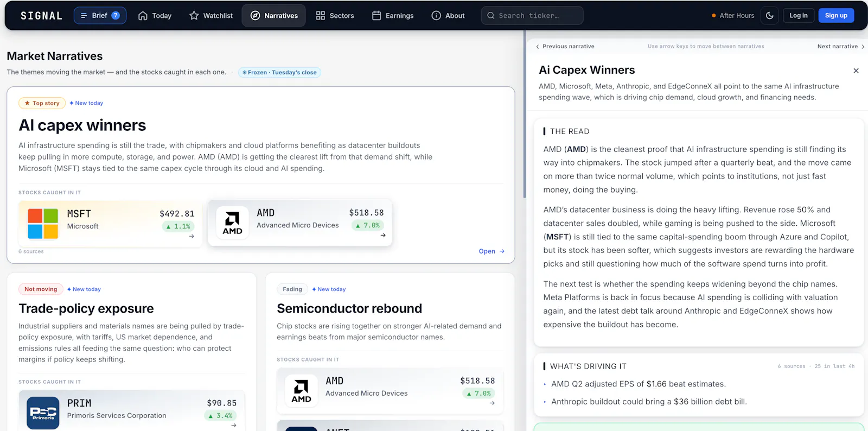Click the search magnifier icon
Viewport: 868px width, 431px height.
491,16
